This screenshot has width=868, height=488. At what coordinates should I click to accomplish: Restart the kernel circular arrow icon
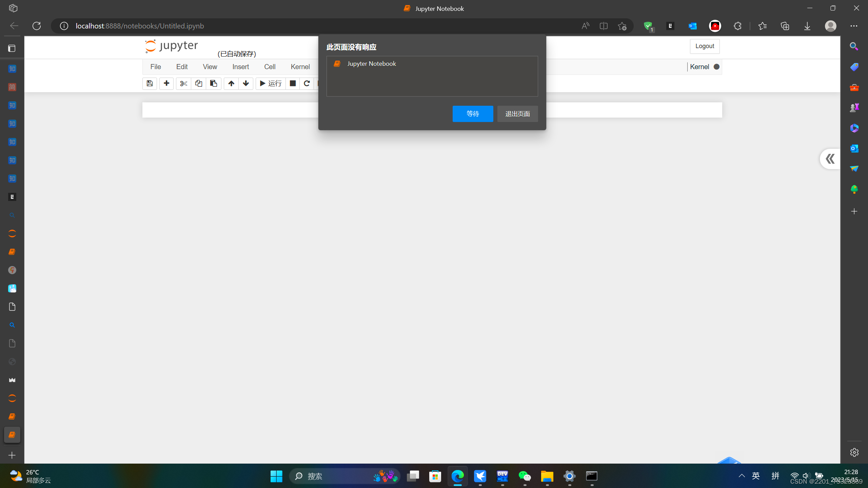(307, 83)
